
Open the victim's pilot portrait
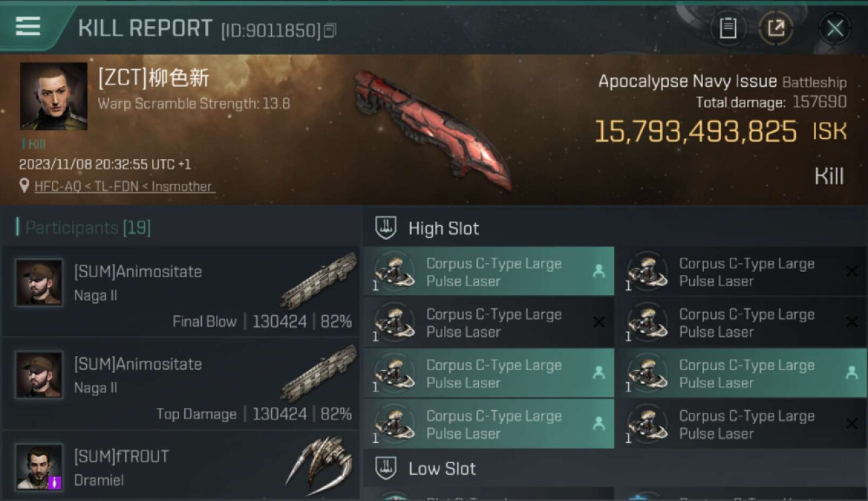click(x=53, y=96)
